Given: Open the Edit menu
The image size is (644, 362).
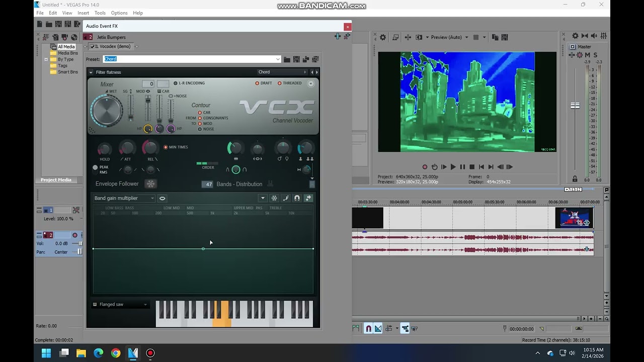Looking at the screenshot, I should 53,13.
